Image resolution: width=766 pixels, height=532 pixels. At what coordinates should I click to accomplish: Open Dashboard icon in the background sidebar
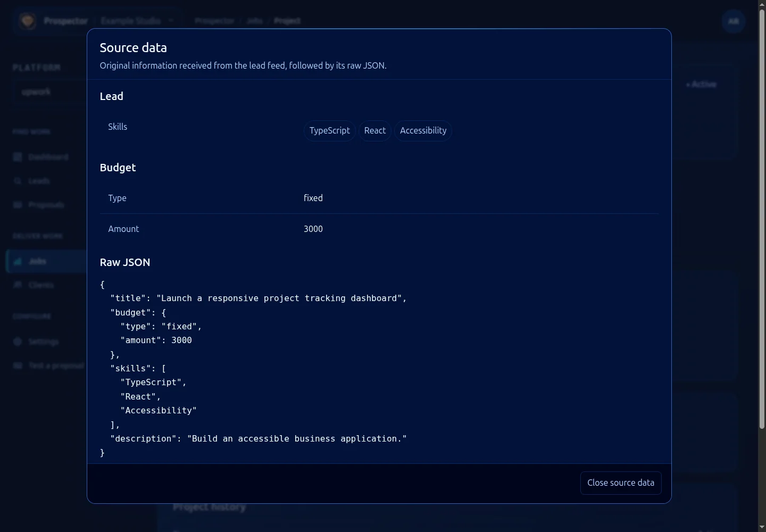tap(18, 157)
